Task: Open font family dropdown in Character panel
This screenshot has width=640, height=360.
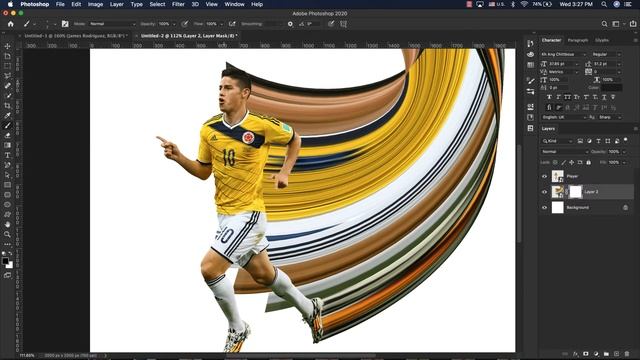Action: [x=564, y=54]
